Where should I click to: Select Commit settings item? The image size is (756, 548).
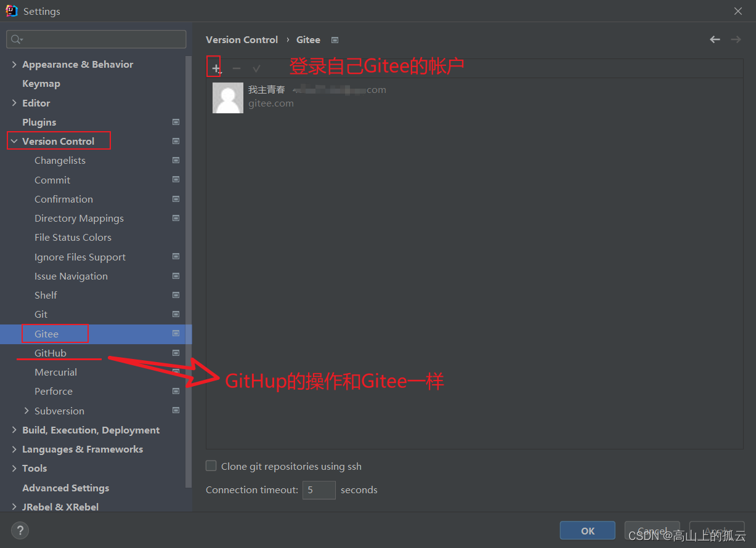pos(52,180)
